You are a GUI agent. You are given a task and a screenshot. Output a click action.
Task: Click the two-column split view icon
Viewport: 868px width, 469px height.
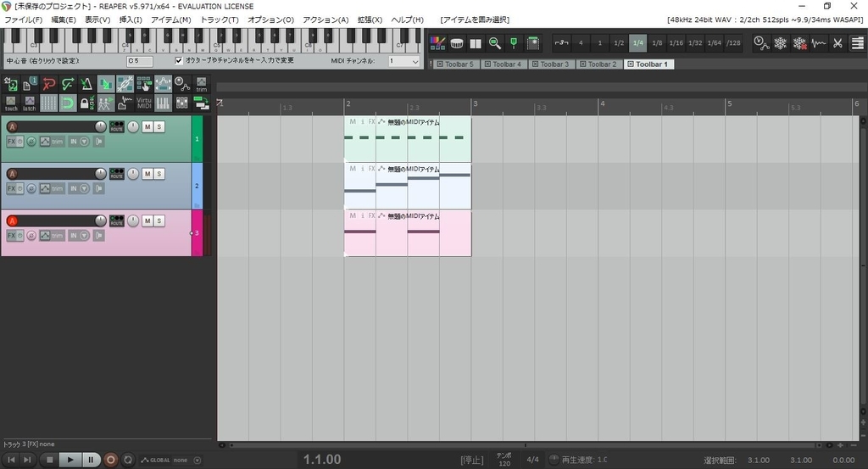pos(476,42)
